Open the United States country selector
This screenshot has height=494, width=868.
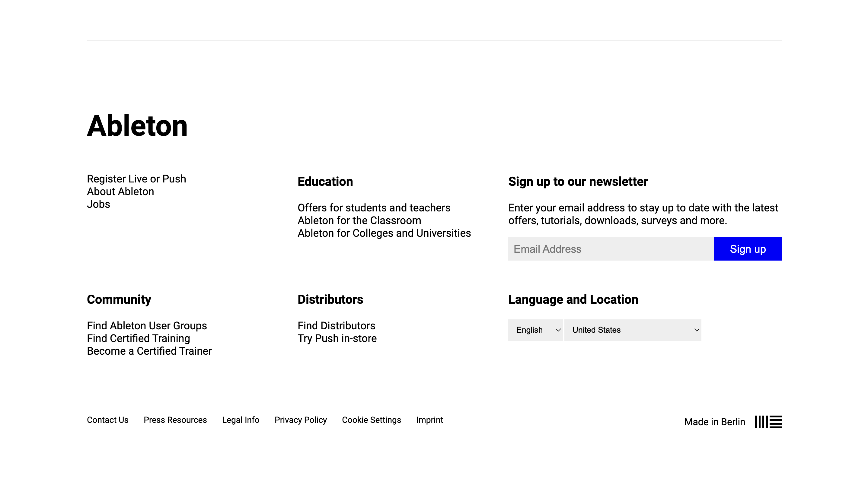click(632, 330)
